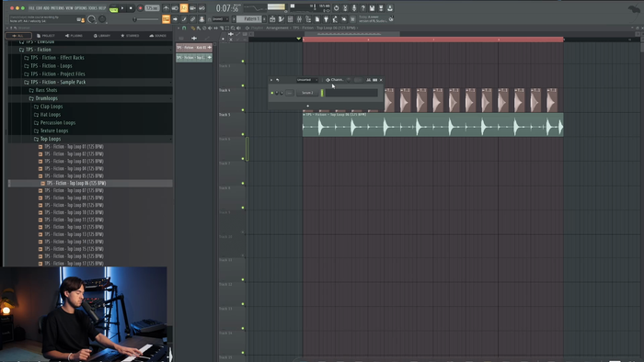Toggle loop recording icon
Image resolution: width=644 pixels, height=362 pixels.
201,8
